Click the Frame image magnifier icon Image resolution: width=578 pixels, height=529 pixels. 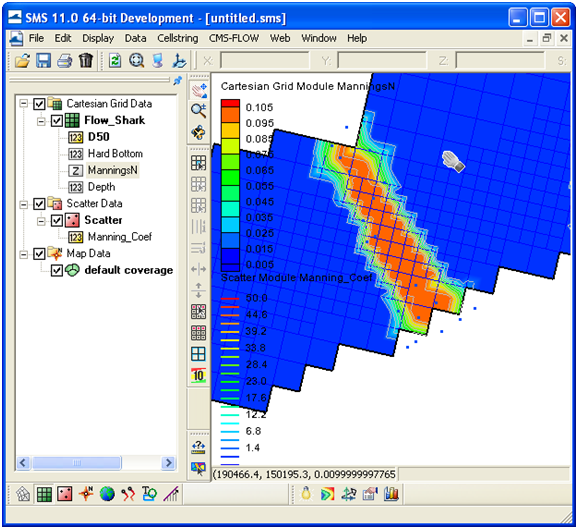click(136, 60)
